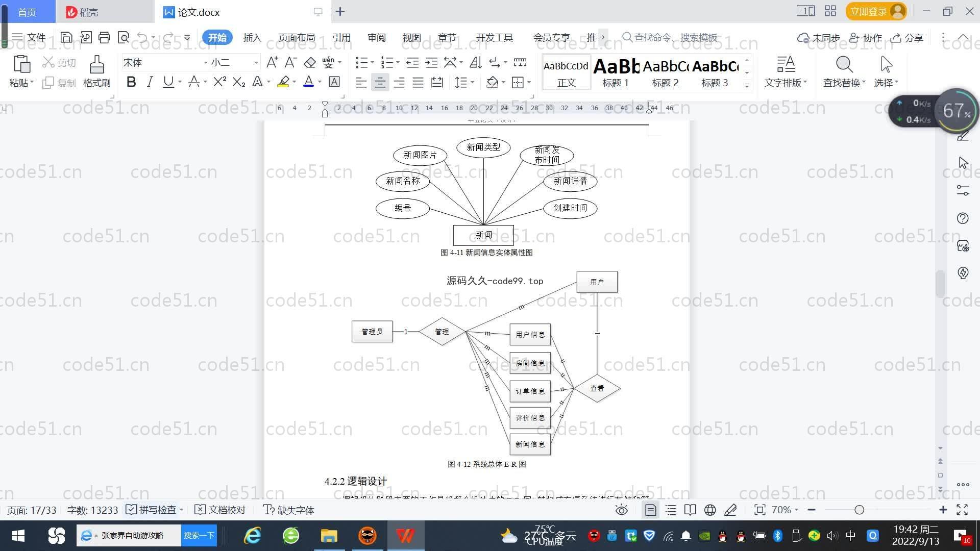
Task: Apply subscript formatting
Action: (x=238, y=82)
